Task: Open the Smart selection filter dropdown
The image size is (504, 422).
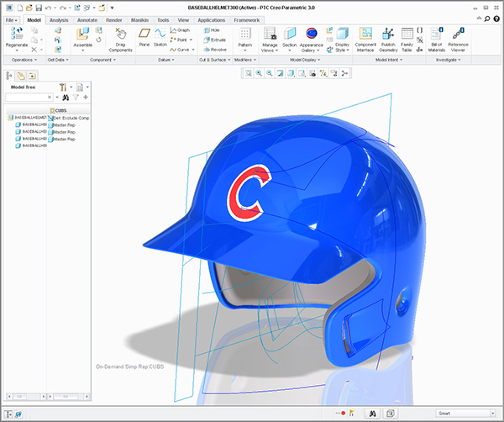Action: pyautogui.click(x=492, y=414)
